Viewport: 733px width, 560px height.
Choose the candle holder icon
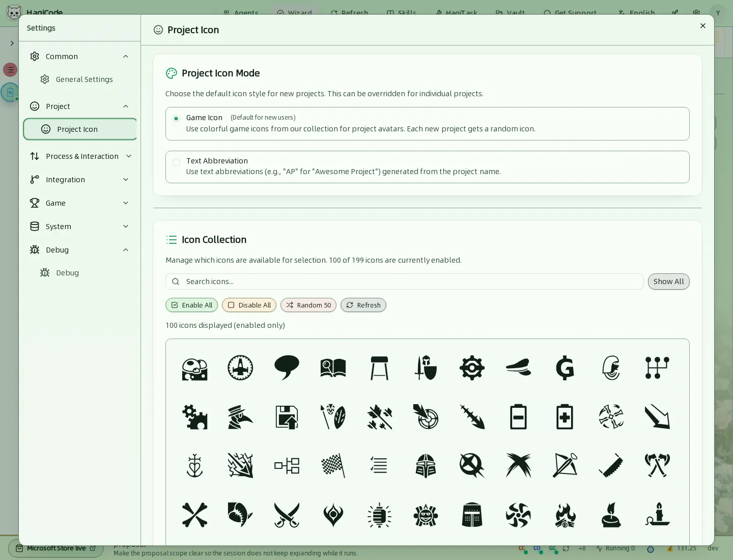click(x=657, y=515)
